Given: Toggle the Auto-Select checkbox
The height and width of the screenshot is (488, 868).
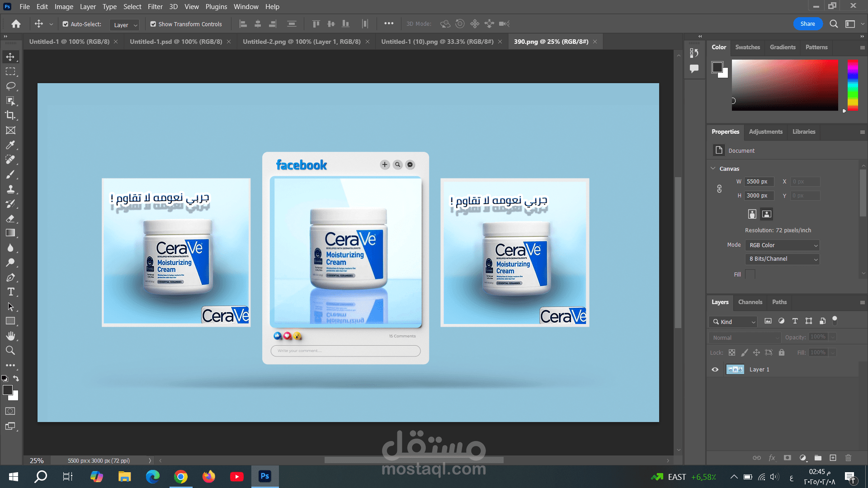Looking at the screenshot, I should (x=66, y=24).
